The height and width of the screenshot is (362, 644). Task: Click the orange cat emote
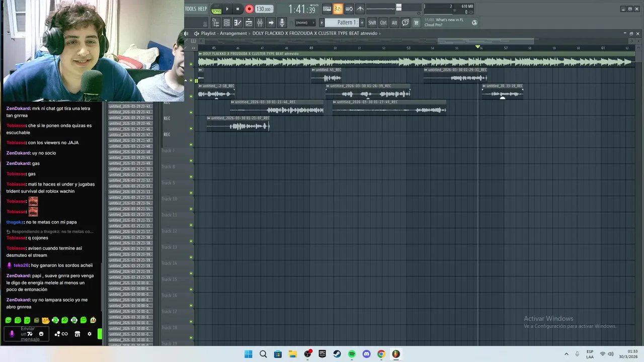[45, 320]
